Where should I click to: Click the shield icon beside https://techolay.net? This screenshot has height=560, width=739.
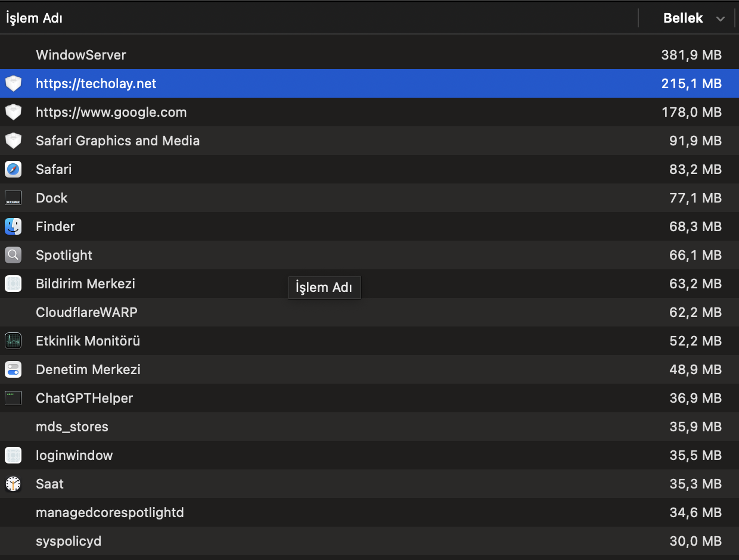tap(13, 83)
